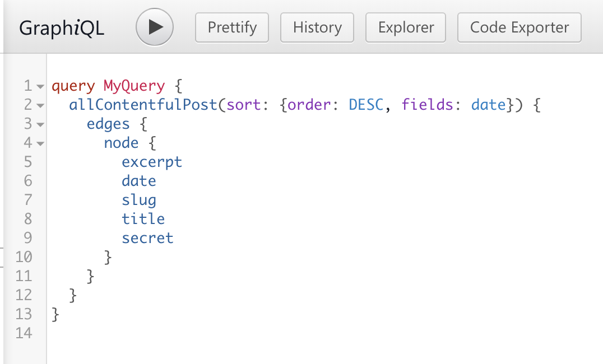603x364 pixels.
Task: Place cursor on the excerpt field
Action: click(152, 162)
